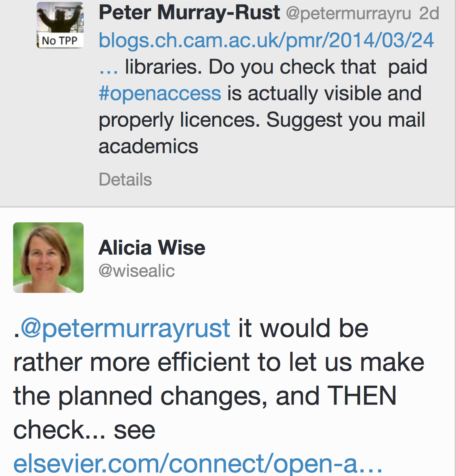Open the tweet's 2d timestamp
456x476 pixels.
coord(429,14)
